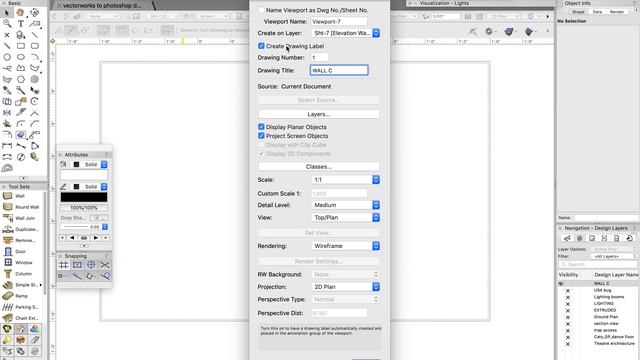Select the Oval tool
640x360 pixels.
(x=21, y=57)
